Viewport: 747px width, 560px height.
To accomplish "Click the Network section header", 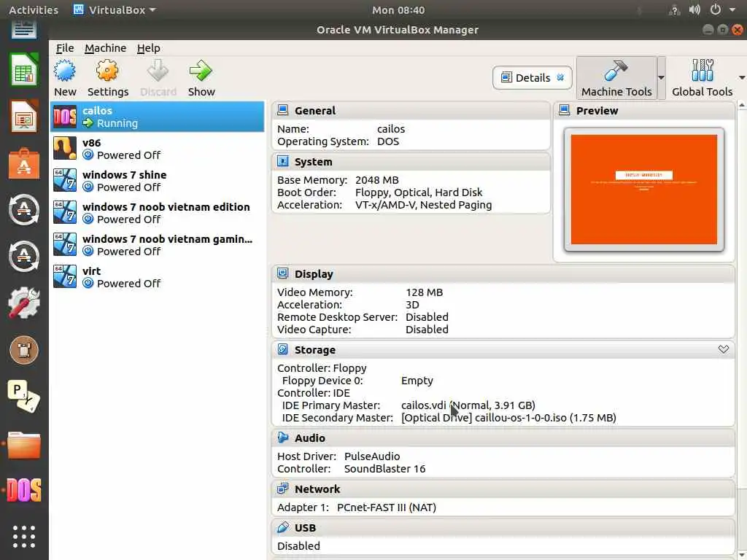I will tap(503, 489).
